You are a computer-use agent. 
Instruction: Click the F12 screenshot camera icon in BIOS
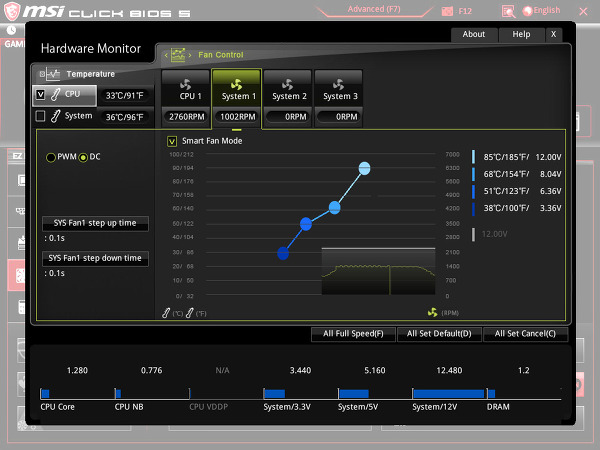point(447,11)
